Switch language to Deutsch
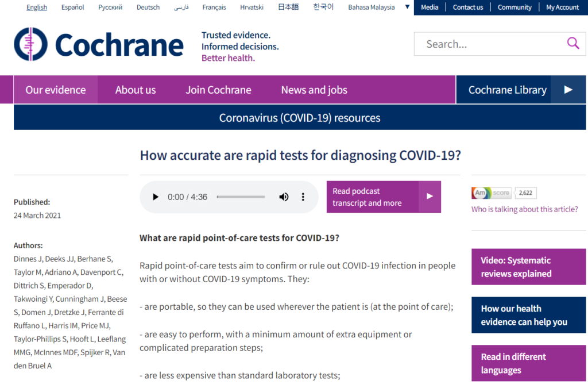This screenshot has width=588, height=388. (148, 7)
